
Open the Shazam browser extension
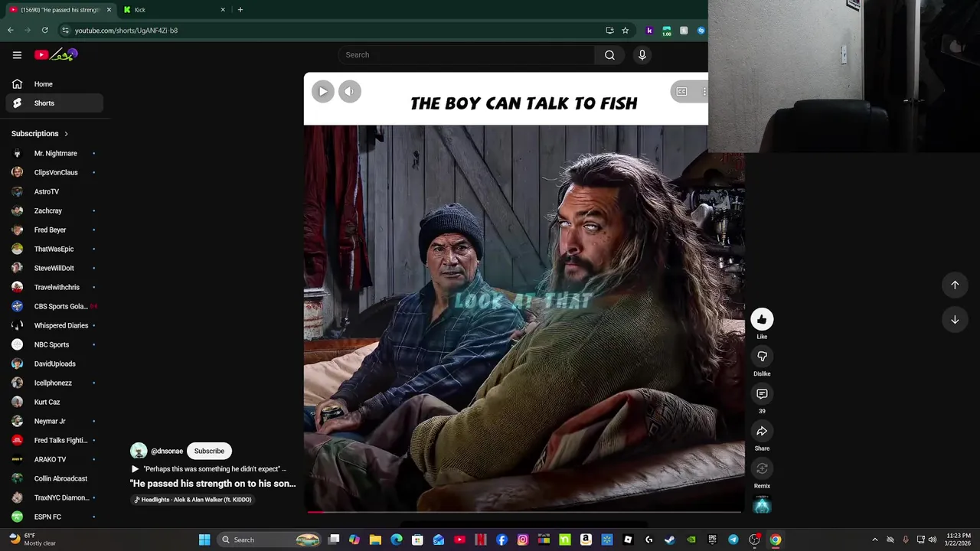(x=701, y=31)
